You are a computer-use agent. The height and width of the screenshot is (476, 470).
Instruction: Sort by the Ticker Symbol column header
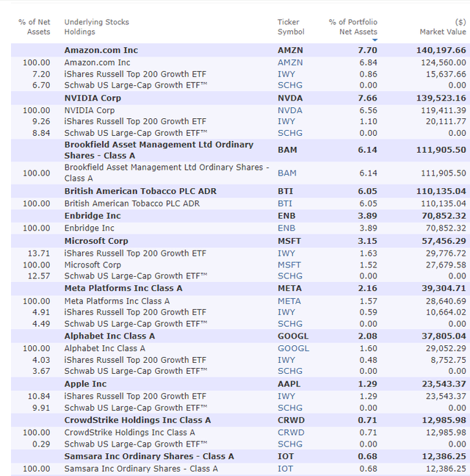(x=290, y=27)
